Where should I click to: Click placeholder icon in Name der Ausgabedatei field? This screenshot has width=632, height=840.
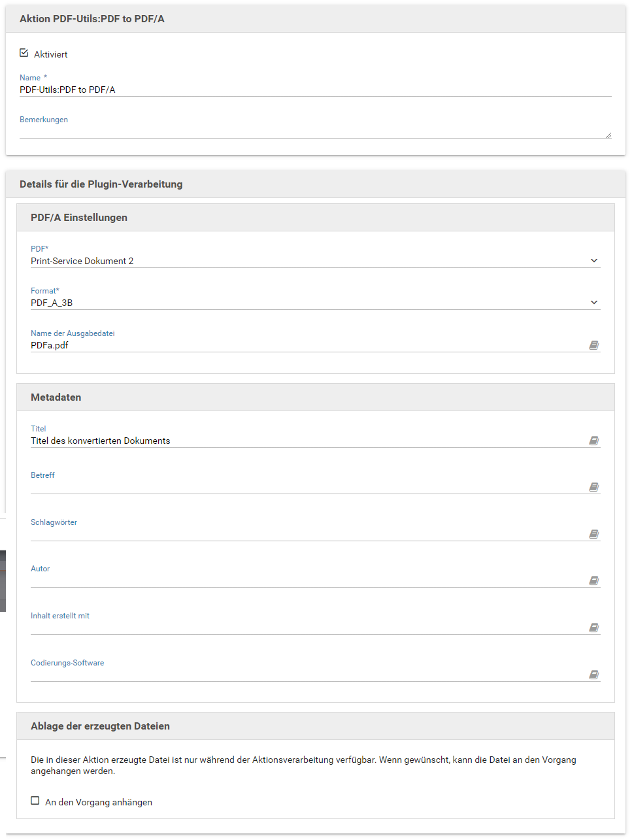(x=593, y=345)
